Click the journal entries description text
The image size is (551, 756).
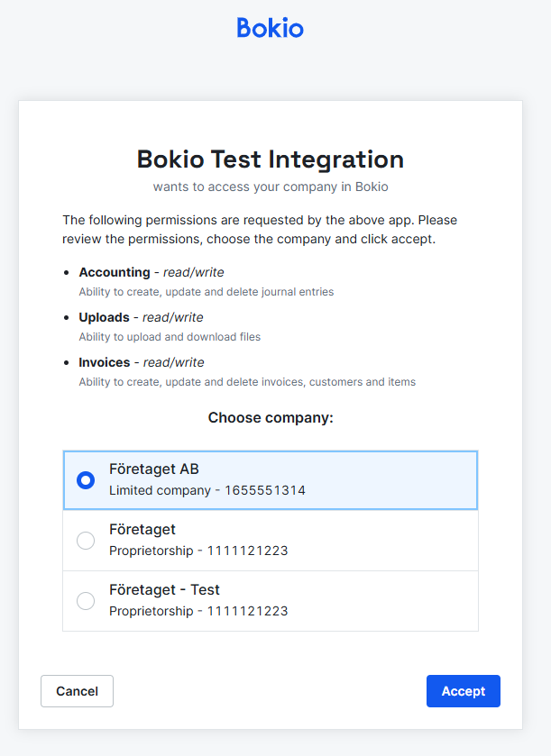tap(206, 292)
